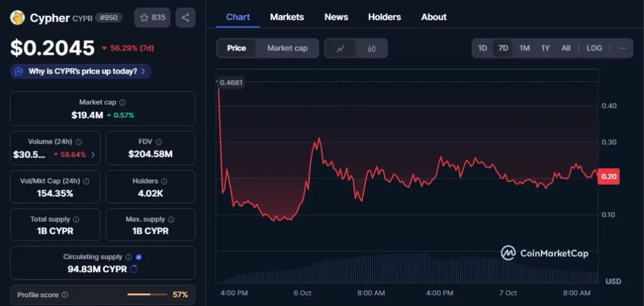Viewport: 644px width, 306px height.
Task: Switch to line chart view icon
Action: [340, 48]
